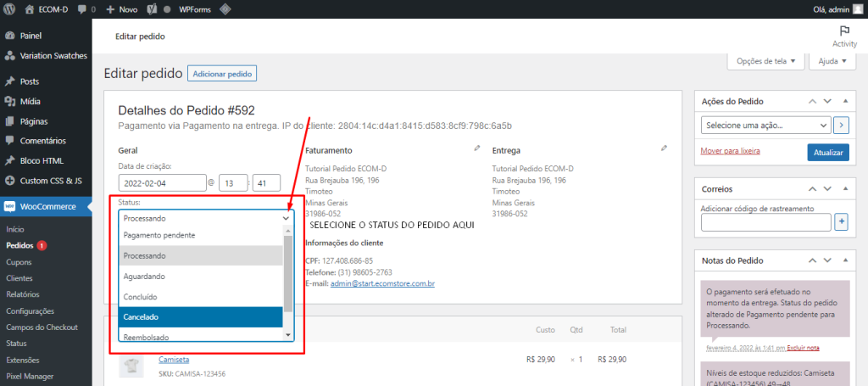Click the WordPress logo icon
Screen dimensions: 868x386
[x=9, y=9]
